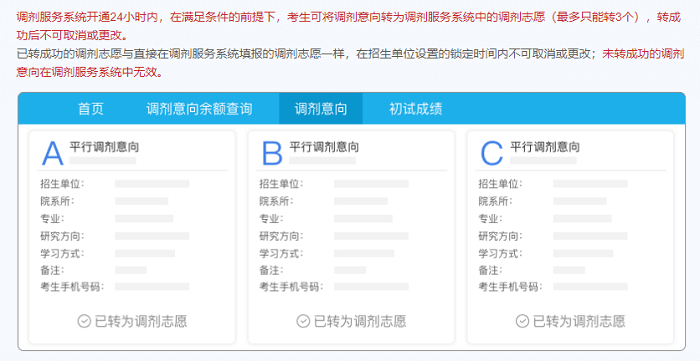Click 院系所 label in card C
700x361 pixels.
point(496,201)
